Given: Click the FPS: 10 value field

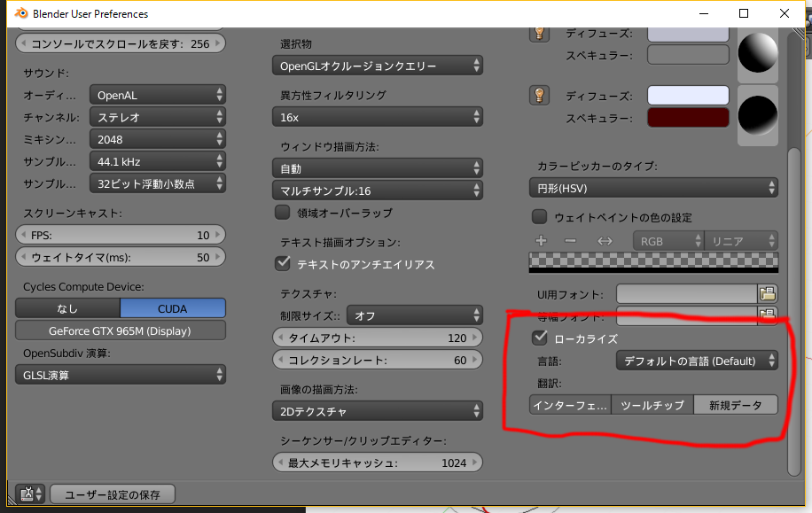Looking at the screenshot, I should click(x=121, y=235).
